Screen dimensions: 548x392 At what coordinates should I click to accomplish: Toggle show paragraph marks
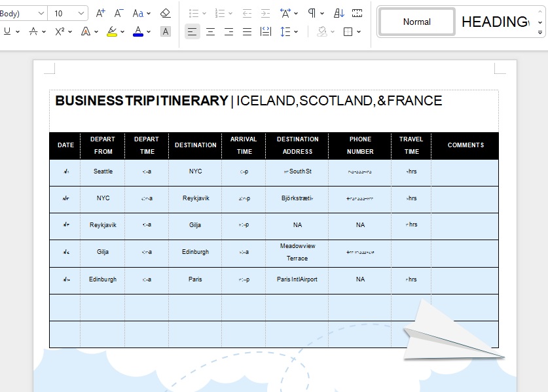coord(312,13)
